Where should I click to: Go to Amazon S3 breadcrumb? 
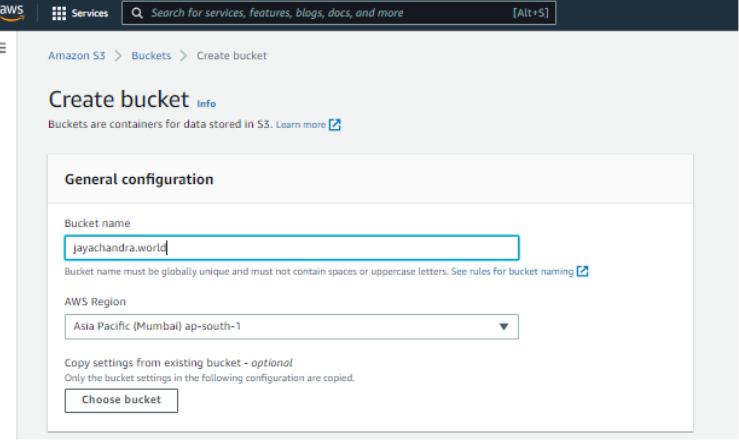[x=77, y=56]
